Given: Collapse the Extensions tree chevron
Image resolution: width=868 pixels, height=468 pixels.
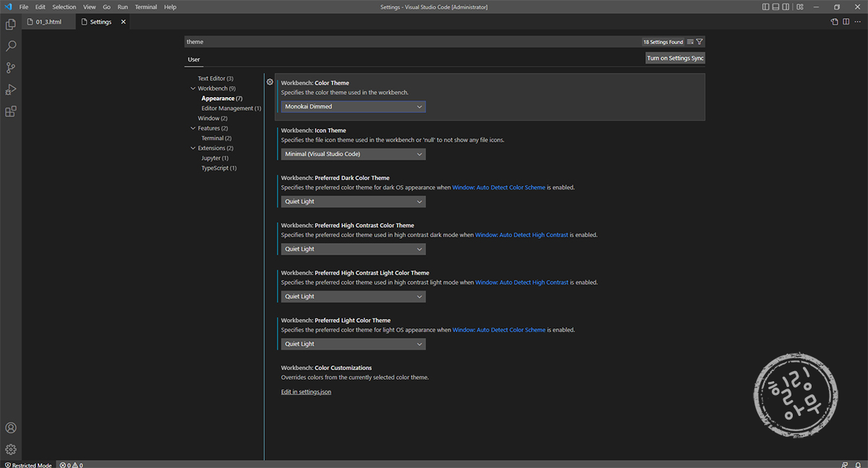Looking at the screenshot, I should (x=192, y=148).
